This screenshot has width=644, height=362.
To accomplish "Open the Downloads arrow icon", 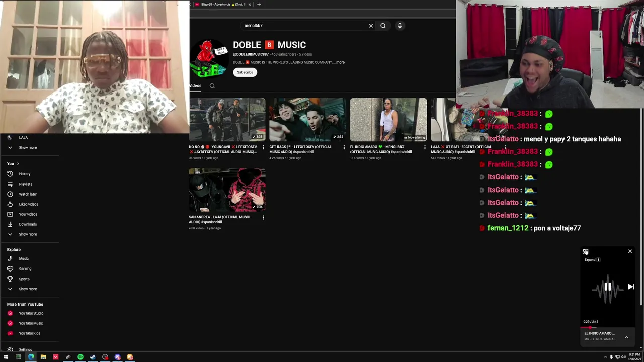I will 10,224.
